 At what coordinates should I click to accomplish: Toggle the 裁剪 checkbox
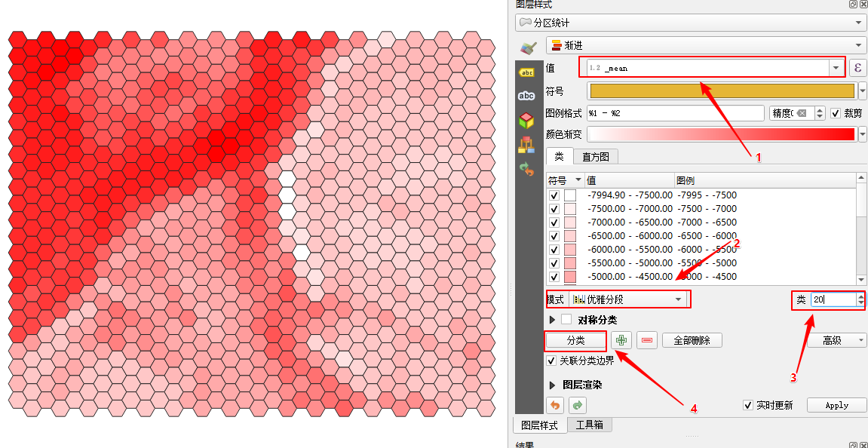[836, 113]
